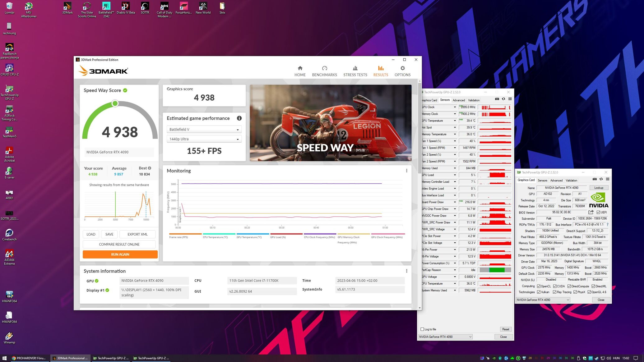Click the EXPORT XML button
644x362 pixels.
point(137,234)
